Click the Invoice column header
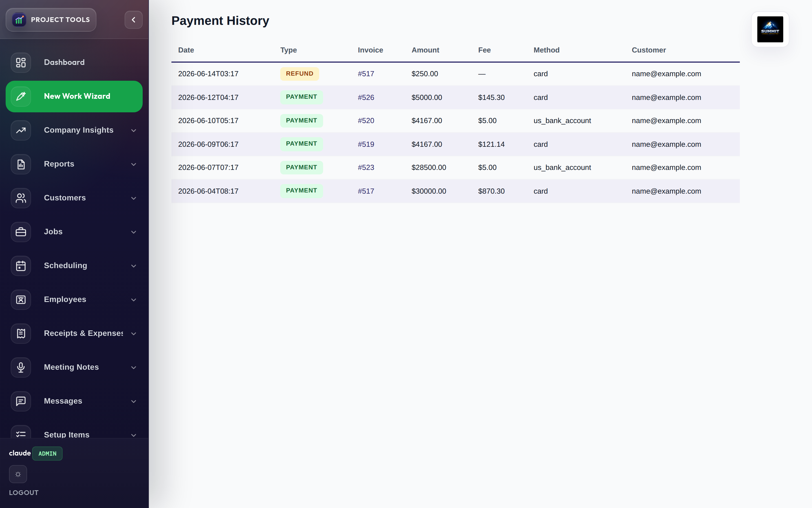 click(370, 50)
